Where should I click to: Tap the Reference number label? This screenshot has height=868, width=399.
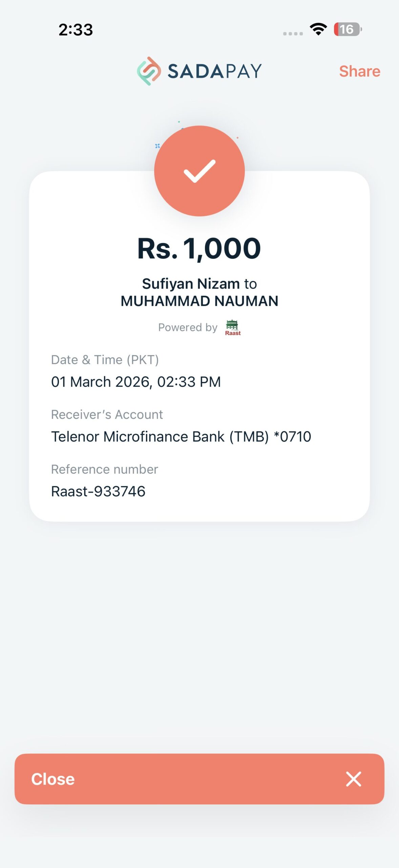pos(104,469)
